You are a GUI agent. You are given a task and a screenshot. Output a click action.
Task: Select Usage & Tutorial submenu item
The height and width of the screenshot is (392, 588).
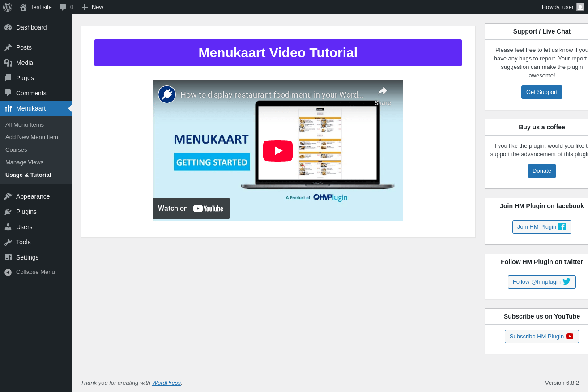(x=28, y=175)
